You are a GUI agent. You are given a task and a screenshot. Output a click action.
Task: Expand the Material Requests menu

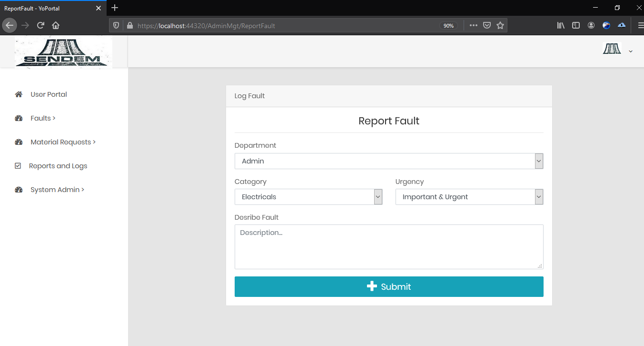coord(63,142)
